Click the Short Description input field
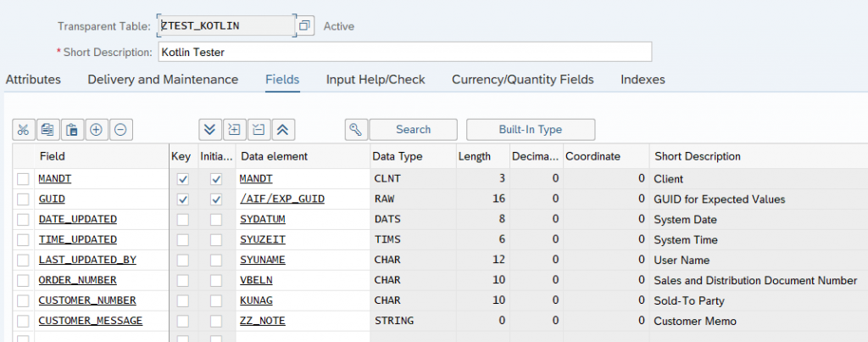Screen dimensions: 868x342 [x=404, y=52]
